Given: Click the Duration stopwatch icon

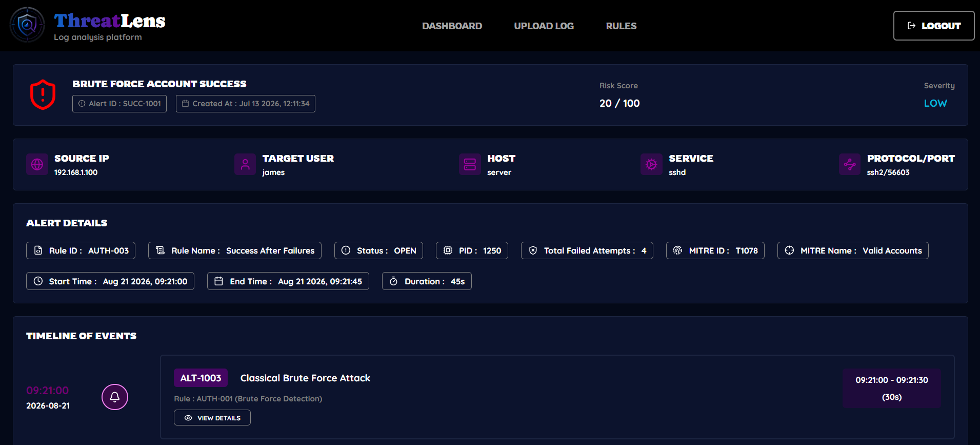Looking at the screenshot, I should pyautogui.click(x=393, y=281).
